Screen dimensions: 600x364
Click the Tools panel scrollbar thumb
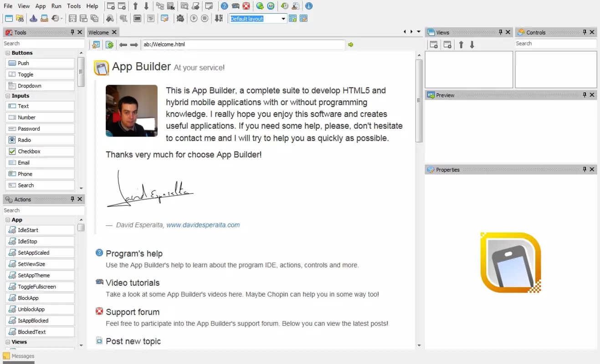[81, 71]
